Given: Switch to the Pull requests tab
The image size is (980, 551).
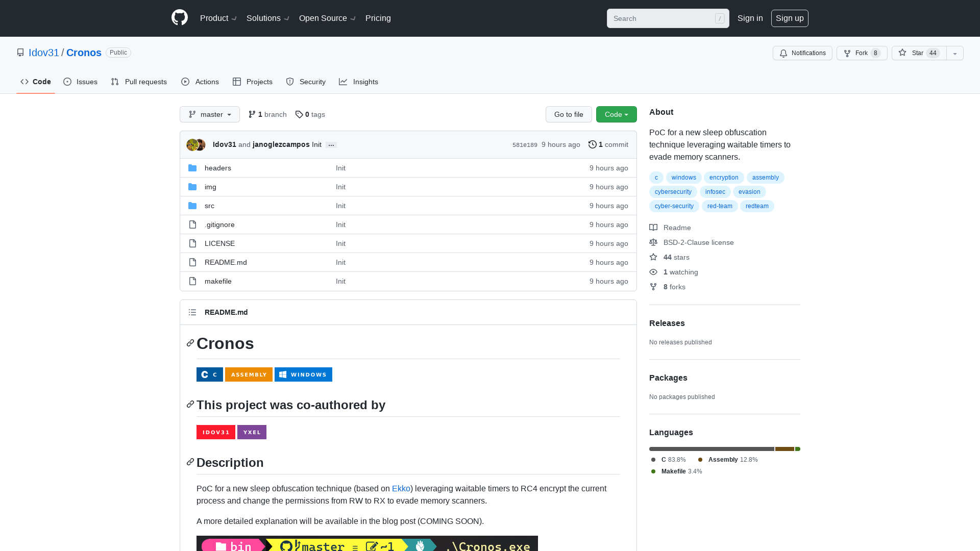Looking at the screenshot, I should click(x=139, y=82).
